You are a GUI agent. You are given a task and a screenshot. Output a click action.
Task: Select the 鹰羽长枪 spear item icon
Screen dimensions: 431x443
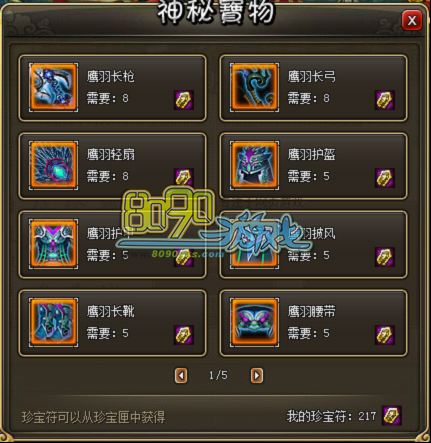(53, 87)
